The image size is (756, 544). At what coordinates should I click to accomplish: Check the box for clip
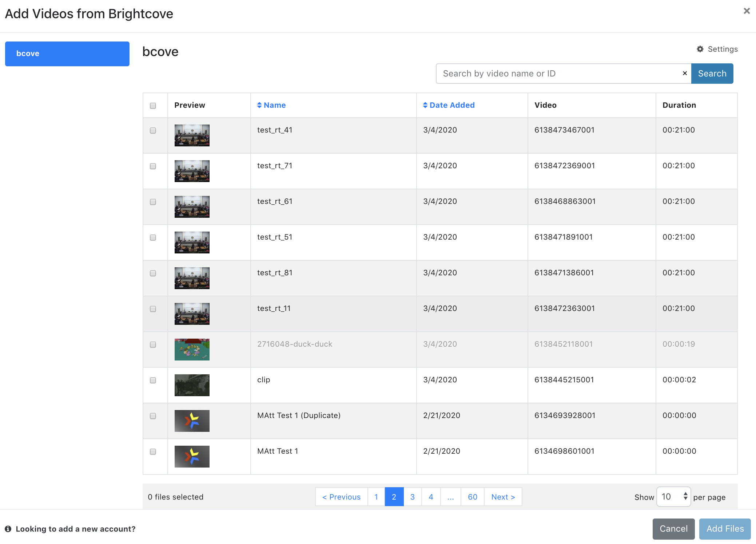point(153,380)
